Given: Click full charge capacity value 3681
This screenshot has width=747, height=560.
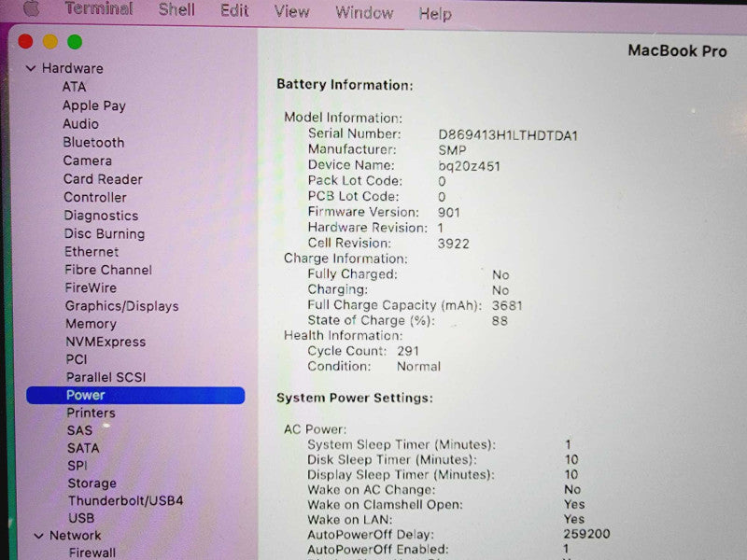Looking at the screenshot, I should pyautogui.click(x=507, y=306).
